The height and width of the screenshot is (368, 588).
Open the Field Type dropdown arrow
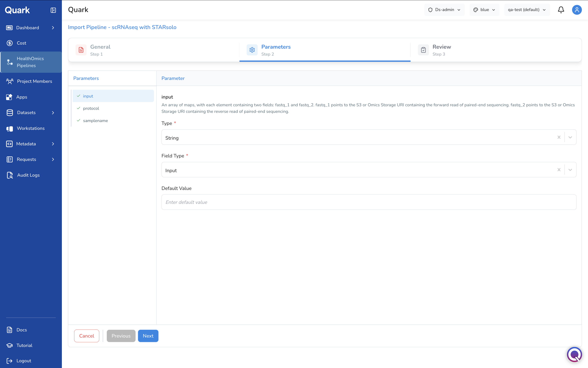click(x=570, y=170)
